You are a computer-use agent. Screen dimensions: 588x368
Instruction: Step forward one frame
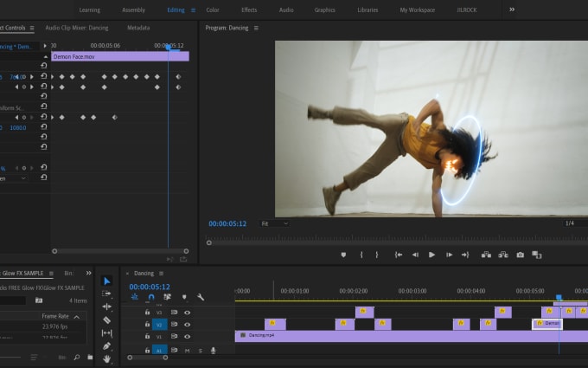pyautogui.click(x=449, y=255)
